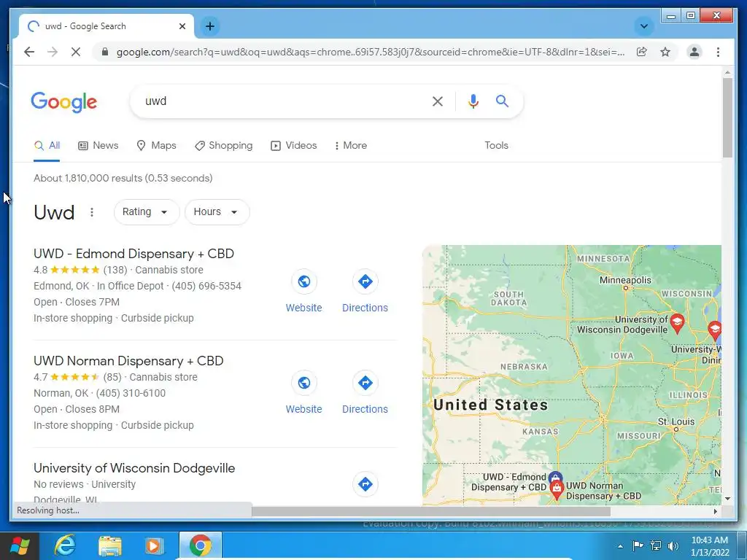This screenshot has width=747, height=560.
Task: Get Directions to University of Wisconsin Dodgeville
Action: click(x=365, y=484)
